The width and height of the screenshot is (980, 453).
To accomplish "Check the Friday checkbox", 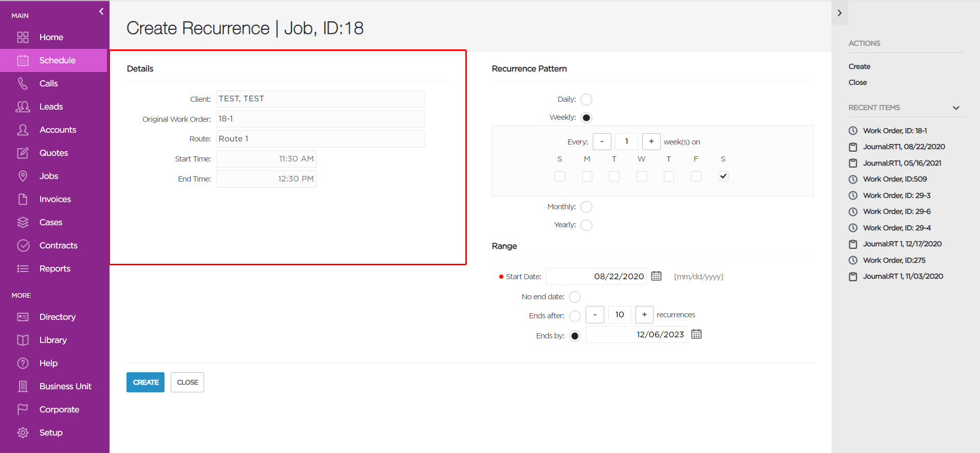I will pos(696,176).
